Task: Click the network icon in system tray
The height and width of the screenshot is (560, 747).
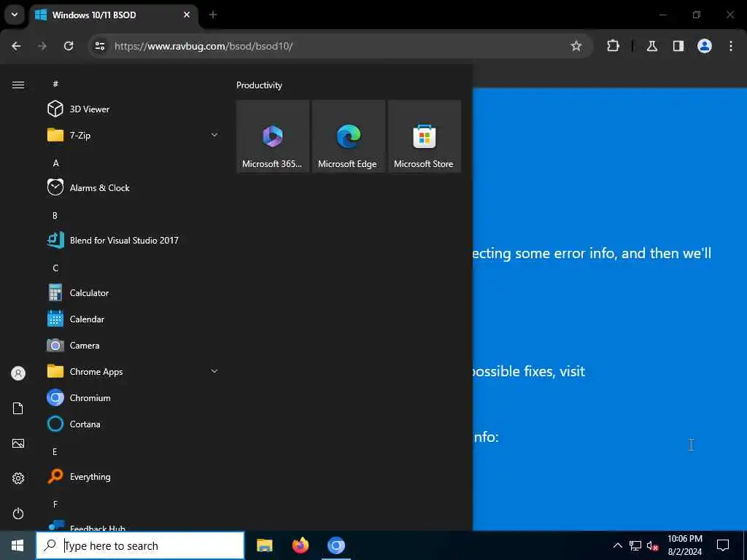Action: tap(635, 545)
